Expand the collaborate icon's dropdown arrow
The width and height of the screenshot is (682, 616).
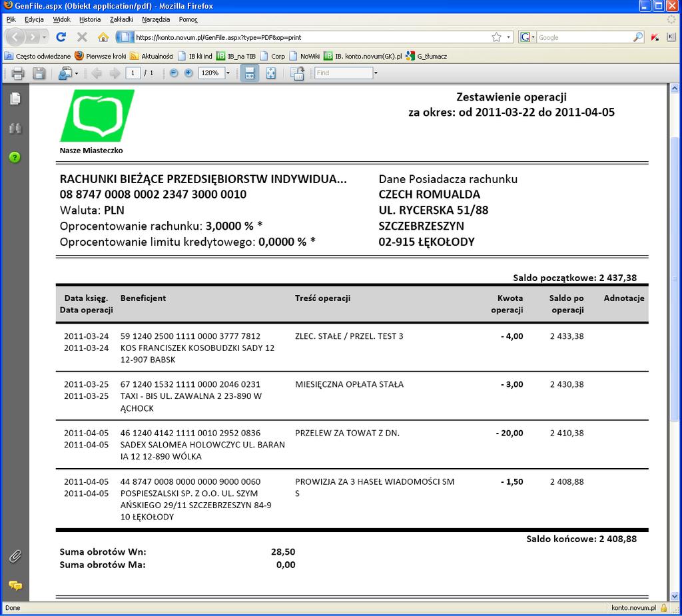[x=77, y=73]
